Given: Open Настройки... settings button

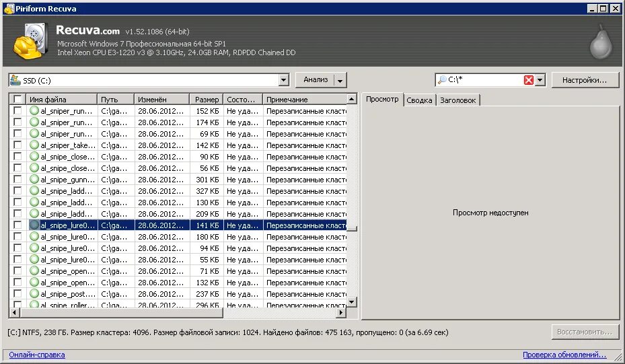Looking at the screenshot, I should 585,80.
